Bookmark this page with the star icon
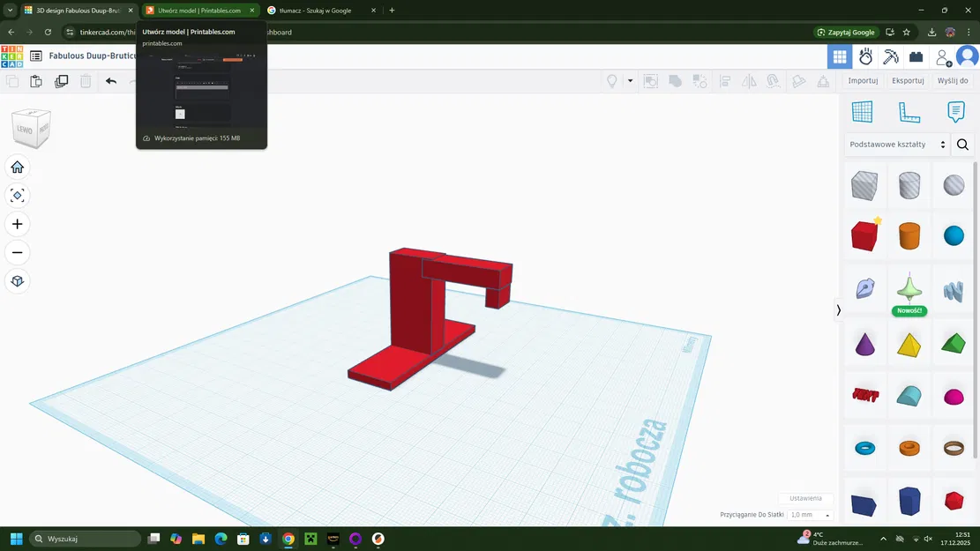This screenshot has width=980, height=551. (x=906, y=33)
